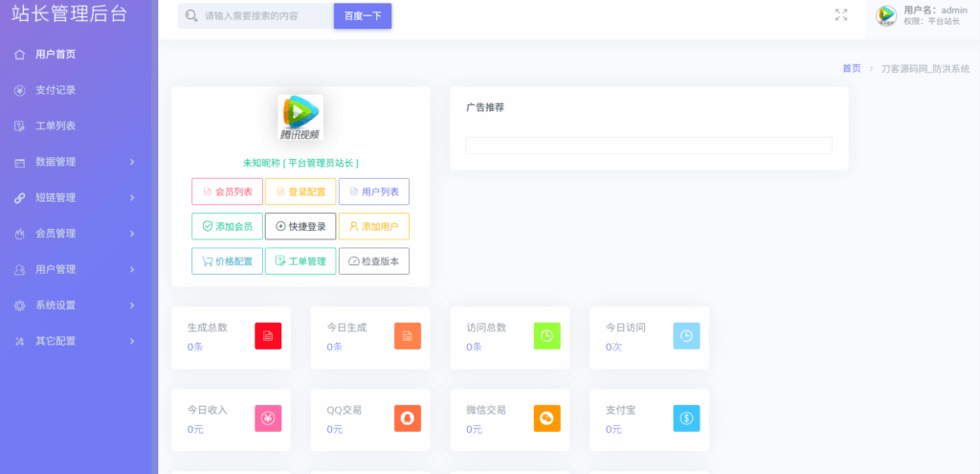The height and width of the screenshot is (474, 980).
Task: Click the 快捷登录 button
Action: [x=301, y=226]
